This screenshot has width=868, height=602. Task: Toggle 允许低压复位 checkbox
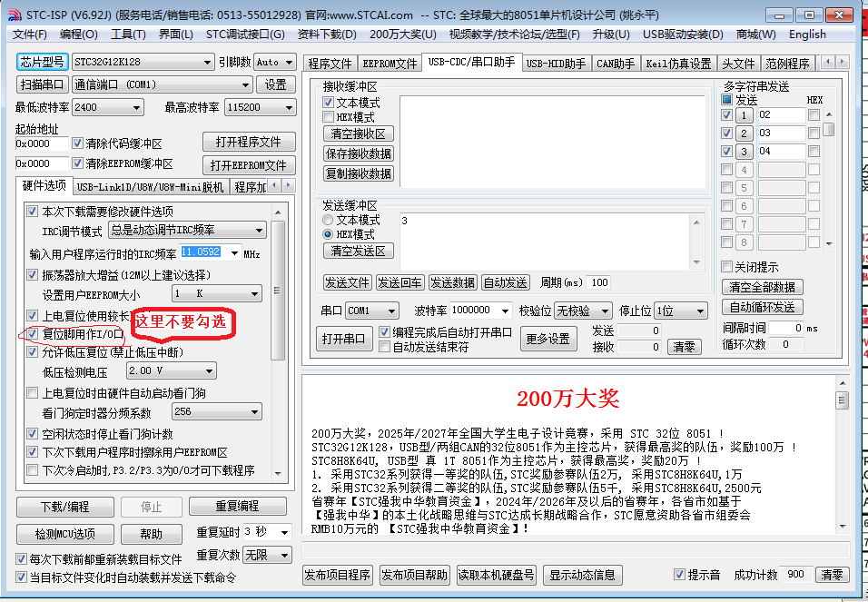tap(32, 352)
